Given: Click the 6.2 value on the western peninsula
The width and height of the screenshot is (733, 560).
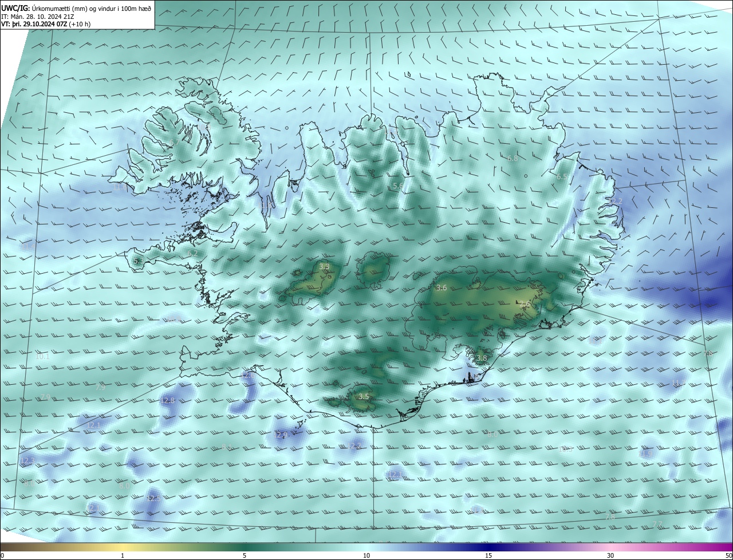Looking at the screenshot, I should [x=192, y=253].
